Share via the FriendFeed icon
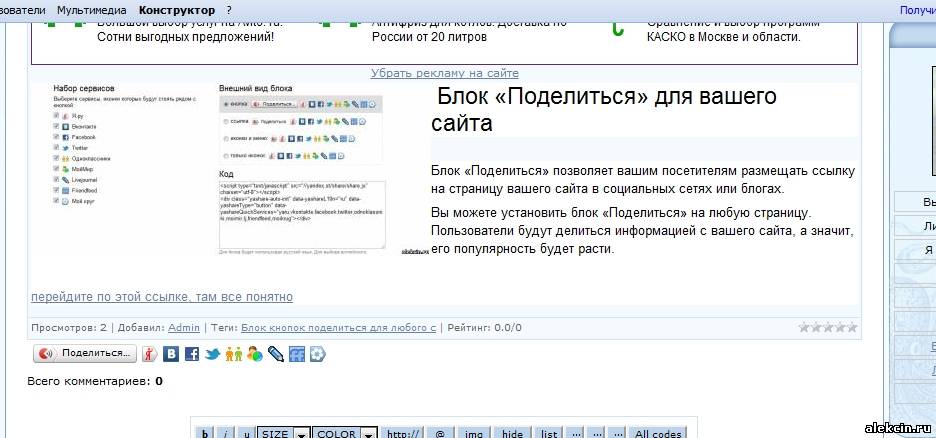Viewport: 936px width, 438px height. 297,354
